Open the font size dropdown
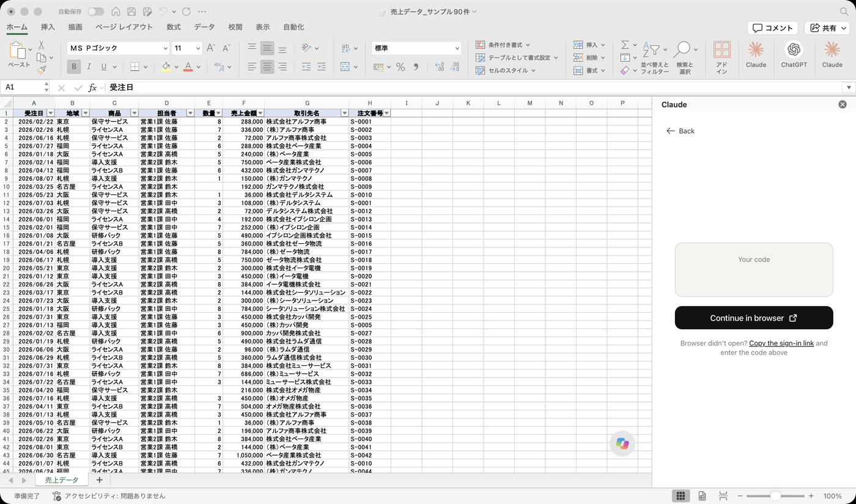Image resolution: width=856 pixels, height=504 pixels. click(198, 48)
